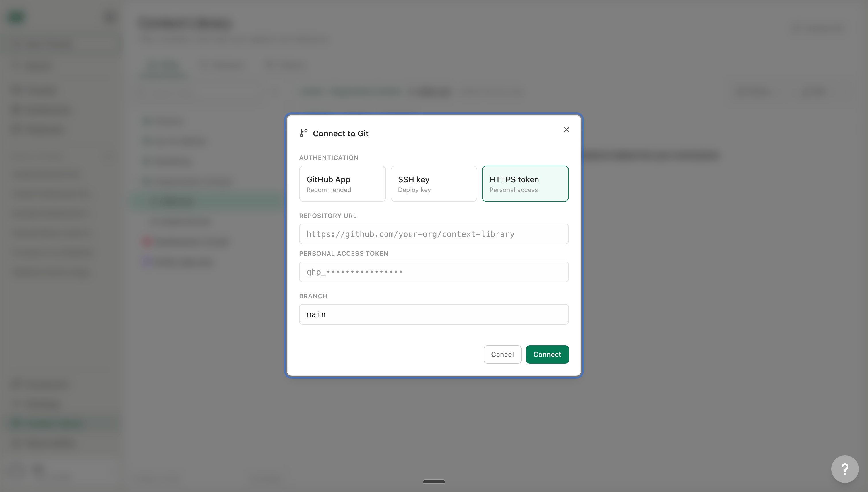Image resolution: width=868 pixels, height=492 pixels.
Task: Focus the Repository URL input field
Action: (434, 234)
